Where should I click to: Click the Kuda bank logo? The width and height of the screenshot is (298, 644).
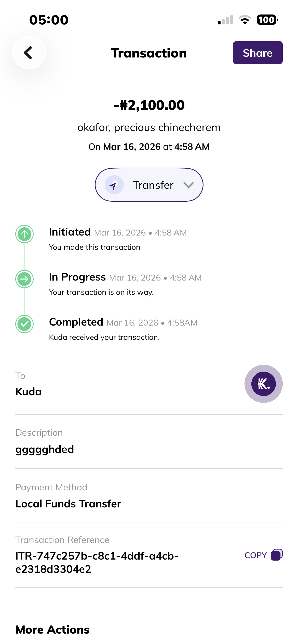click(263, 384)
